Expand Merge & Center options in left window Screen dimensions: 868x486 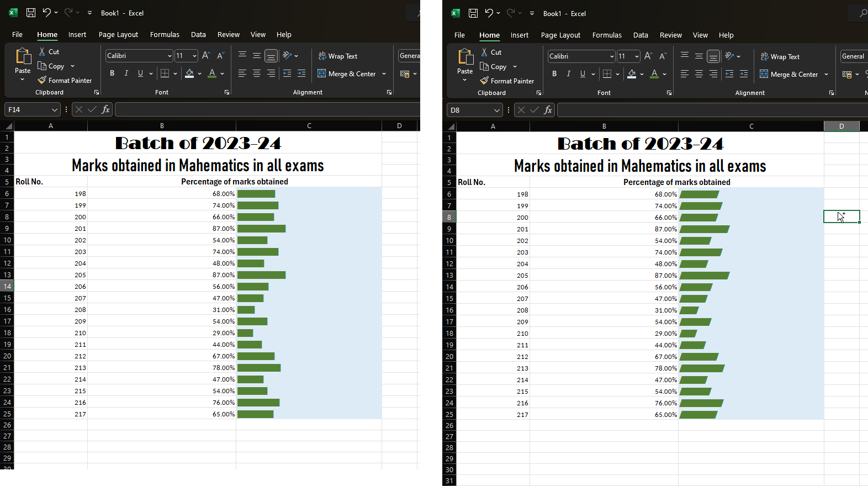click(x=384, y=73)
